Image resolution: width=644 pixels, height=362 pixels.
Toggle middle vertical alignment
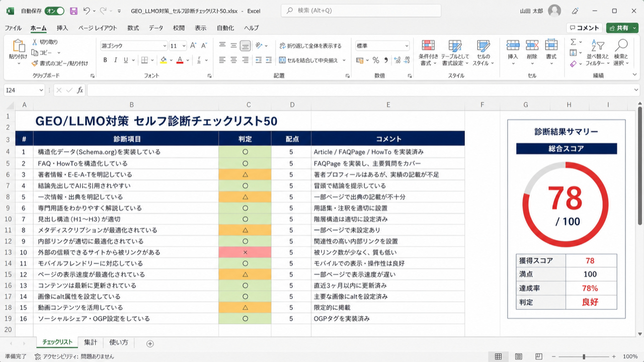pyautogui.click(x=233, y=45)
